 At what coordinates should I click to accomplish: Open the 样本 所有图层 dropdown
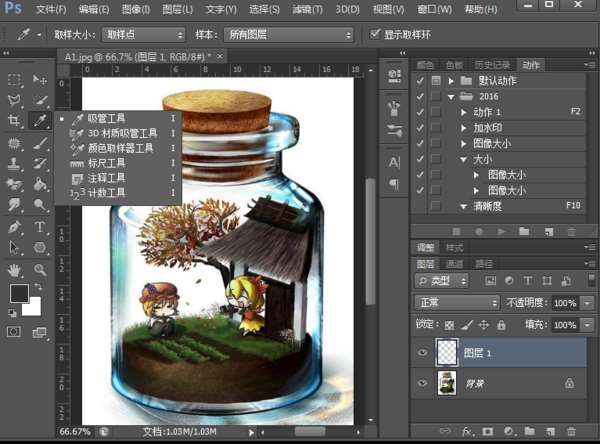[289, 35]
